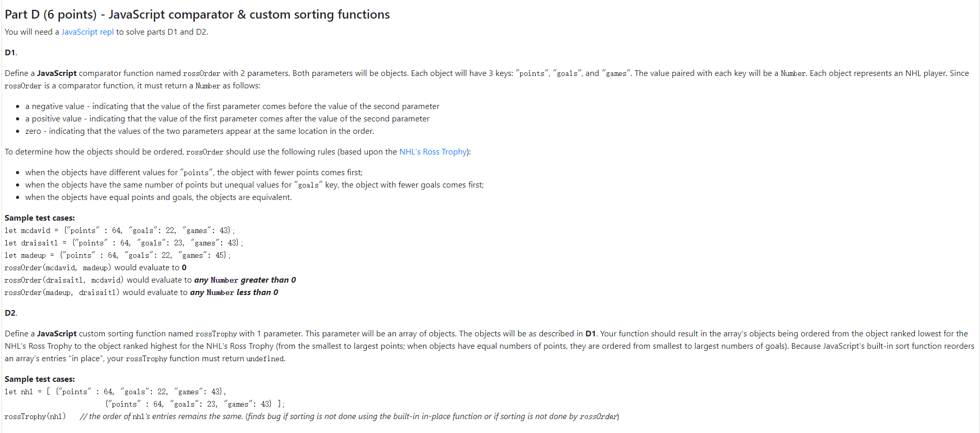
Task: Click the 'a positive value' bullet item
Action: 227,119
